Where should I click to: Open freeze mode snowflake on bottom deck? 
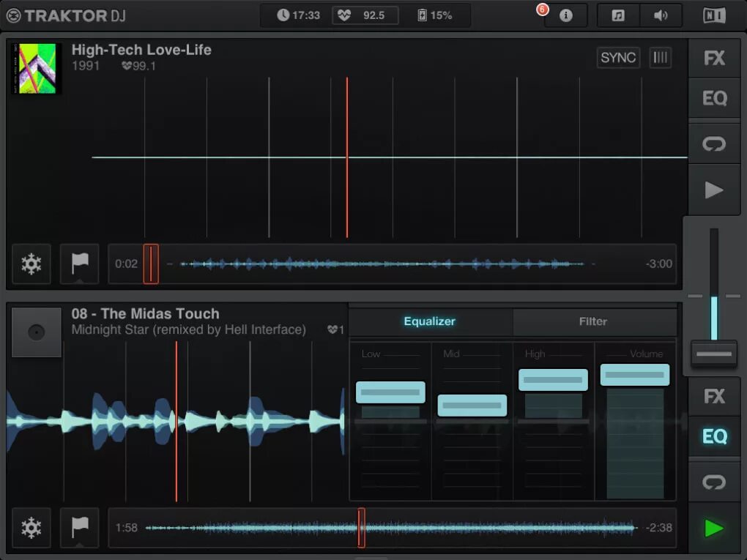(x=31, y=528)
